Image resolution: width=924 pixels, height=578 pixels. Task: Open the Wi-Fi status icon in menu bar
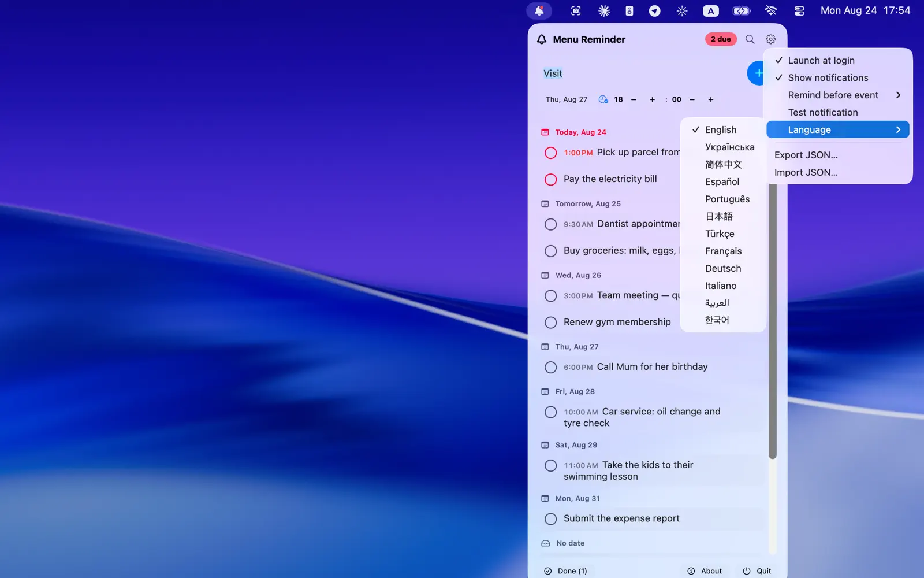pyautogui.click(x=771, y=10)
